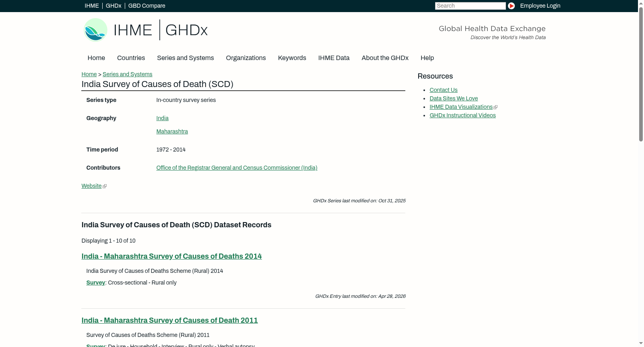Open IHME Data Visualizations link

click(461, 107)
